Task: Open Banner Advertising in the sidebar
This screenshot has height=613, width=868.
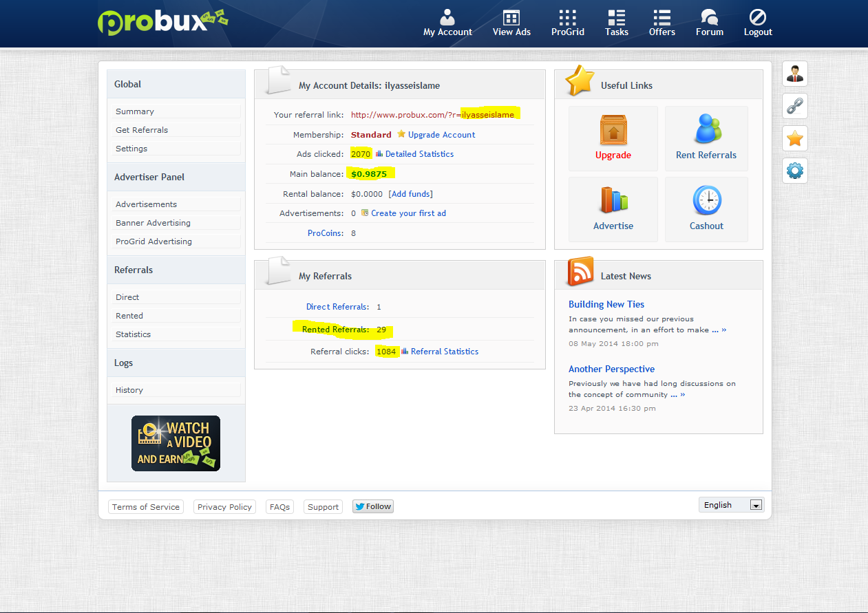Action: [176, 223]
